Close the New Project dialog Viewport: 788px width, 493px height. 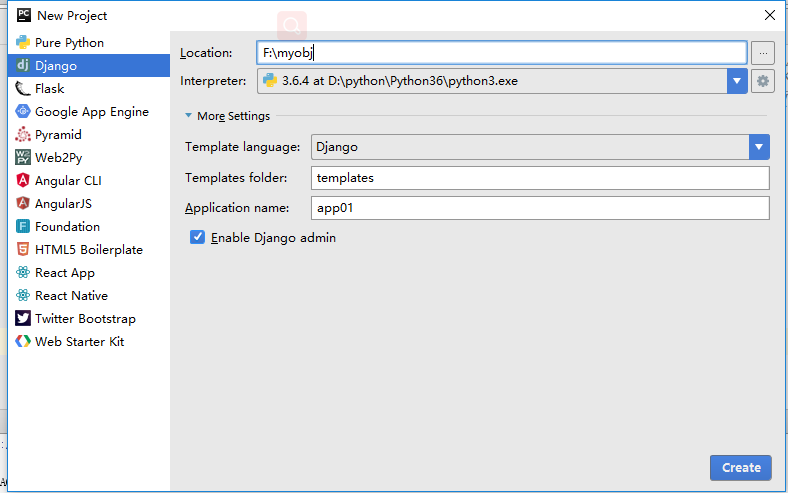769,15
